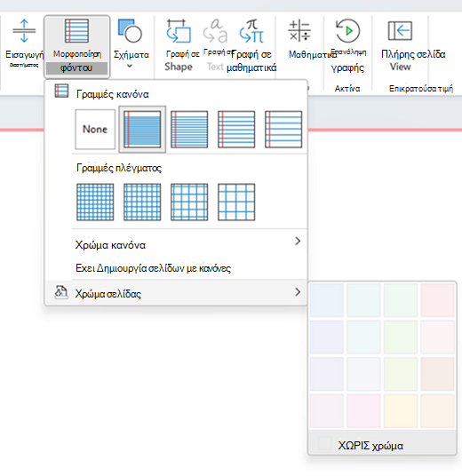The width and height of the screenshot is (462, 476).
Task: Select the light blue top-left page color
Action: click(x=327, y=300)
